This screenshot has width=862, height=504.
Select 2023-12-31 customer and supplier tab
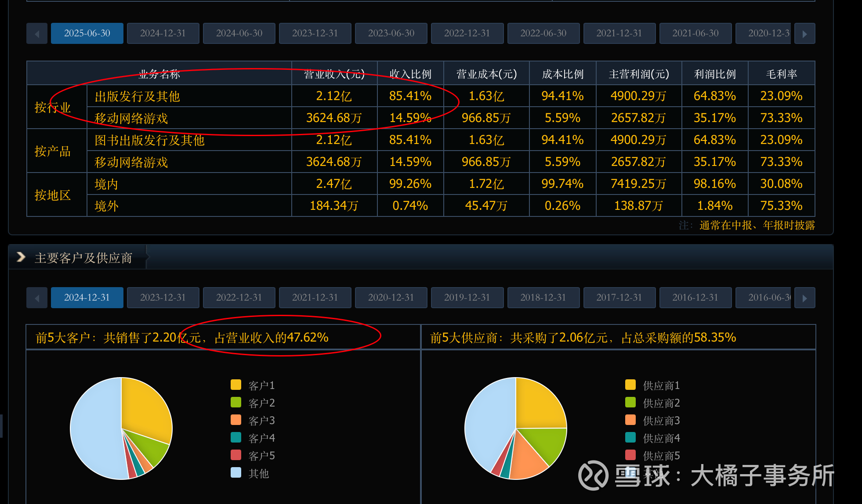[163, 298]
